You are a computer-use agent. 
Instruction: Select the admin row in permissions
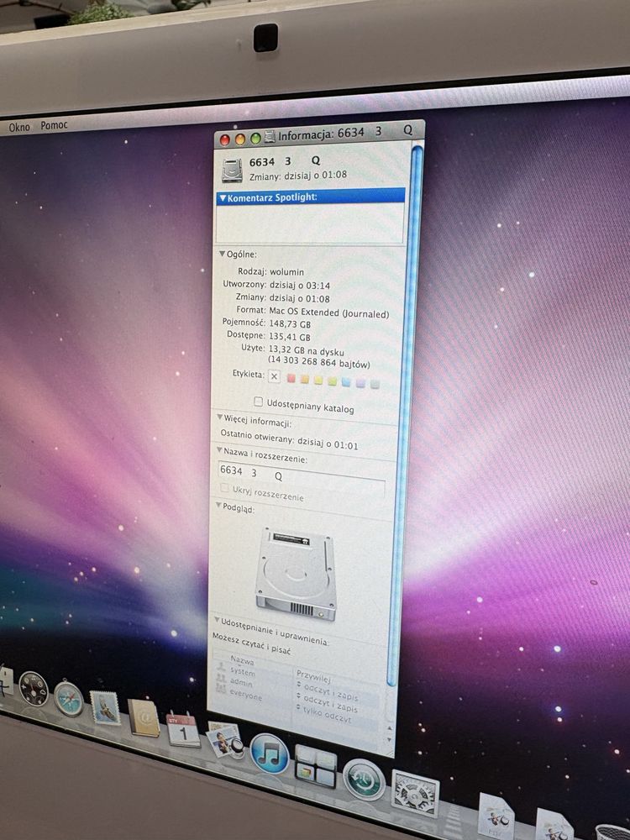point(296,693)
